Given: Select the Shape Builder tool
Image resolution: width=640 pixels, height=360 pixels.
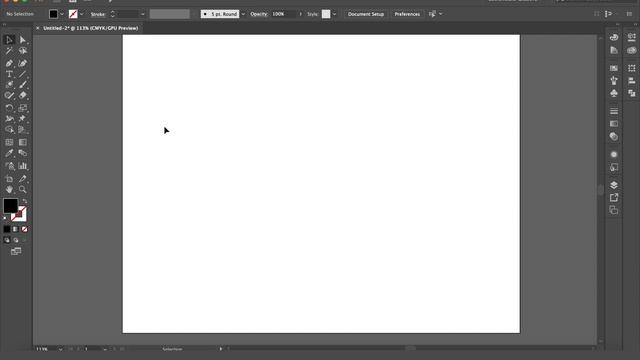Looking at the screenshot, I should (9, 130).
